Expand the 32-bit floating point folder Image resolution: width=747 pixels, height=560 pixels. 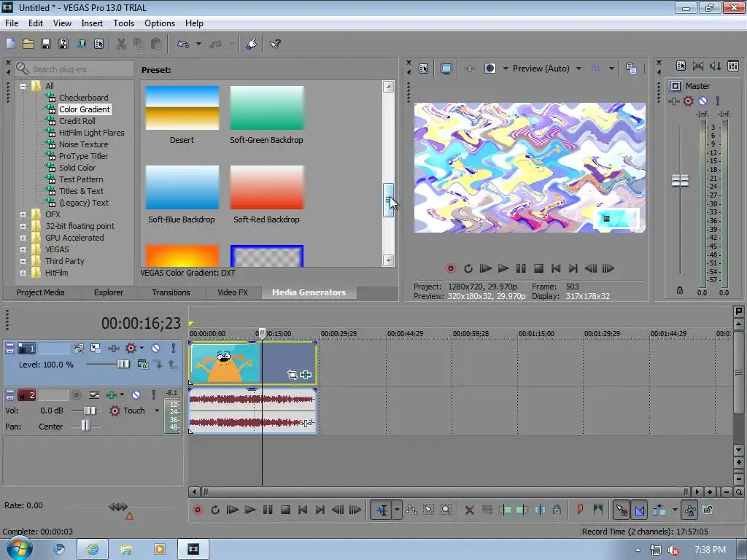coord(23,226)
